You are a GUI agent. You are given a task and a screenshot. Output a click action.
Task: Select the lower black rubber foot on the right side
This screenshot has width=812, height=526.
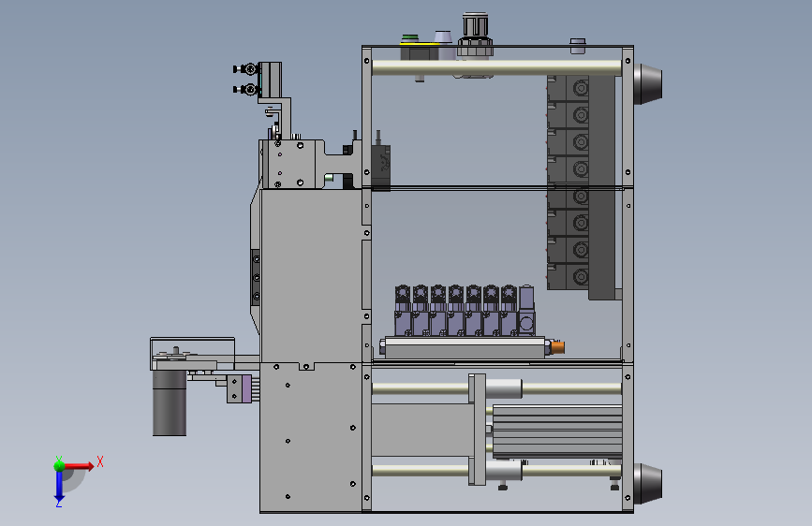pyautogui.click(x=647, y=484)
